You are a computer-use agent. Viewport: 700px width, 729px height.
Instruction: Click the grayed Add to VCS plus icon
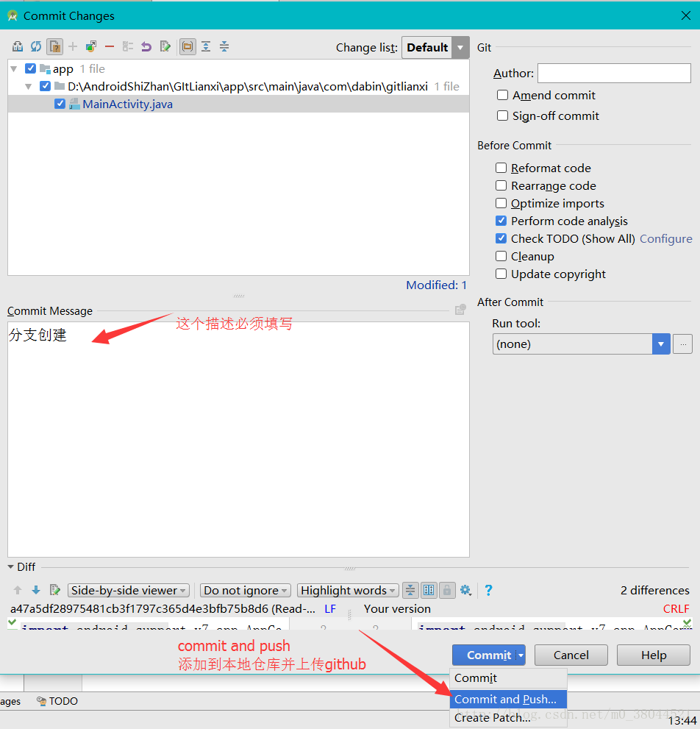pos(73,46)
